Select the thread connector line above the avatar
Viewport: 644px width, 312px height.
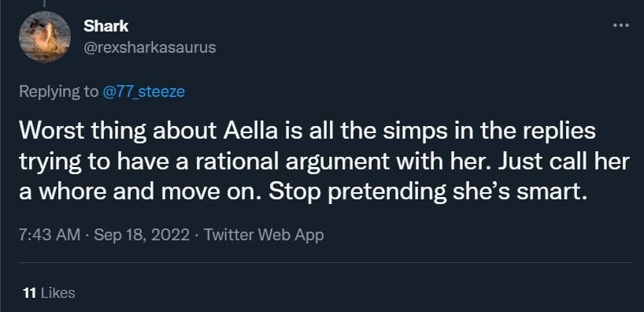point(44,3)
